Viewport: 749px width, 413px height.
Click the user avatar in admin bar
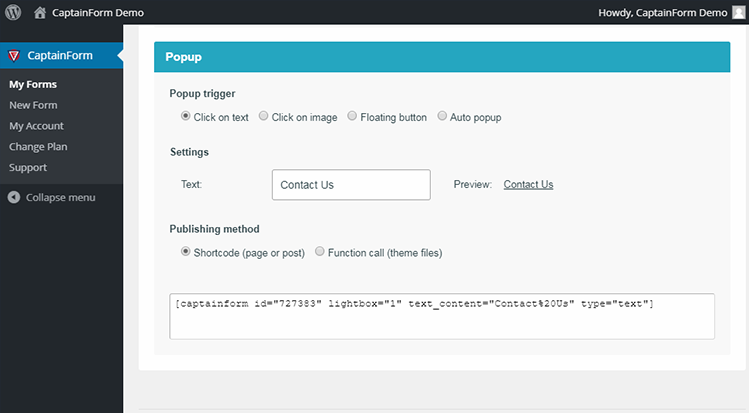pyautogui.click(x=738, y=12)
